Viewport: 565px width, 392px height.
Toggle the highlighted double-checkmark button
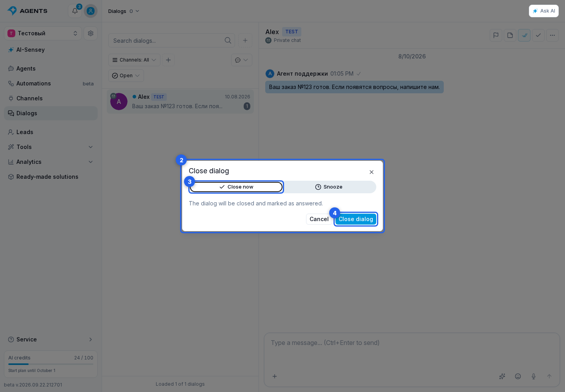(524, 35)
